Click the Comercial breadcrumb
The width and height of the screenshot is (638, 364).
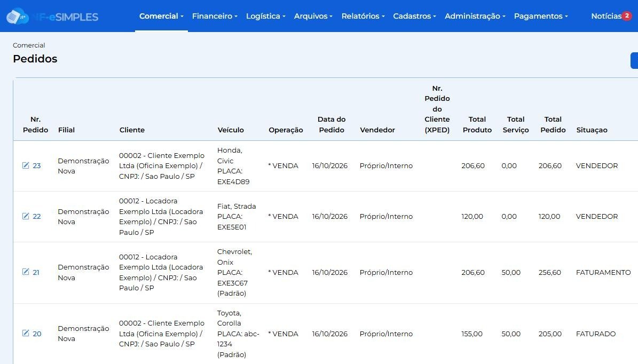29,45
